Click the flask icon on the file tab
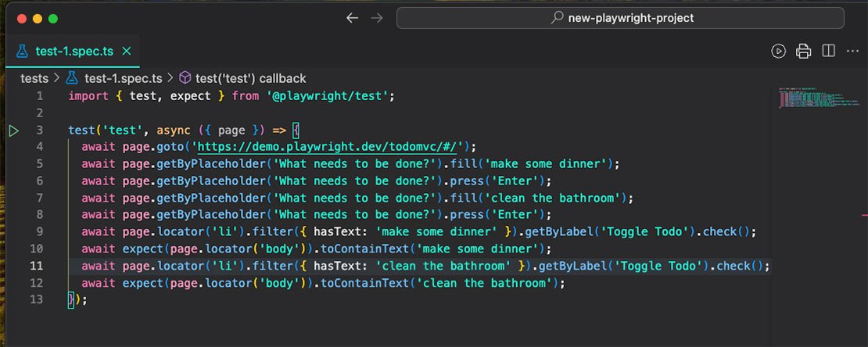 pyautogui.click(x=22, y=52)
